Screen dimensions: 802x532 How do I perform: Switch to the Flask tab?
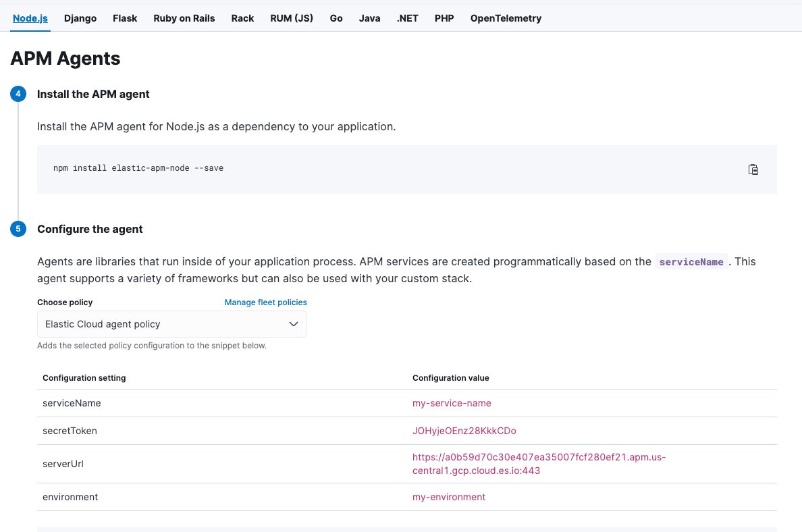[x=125, y=18]
